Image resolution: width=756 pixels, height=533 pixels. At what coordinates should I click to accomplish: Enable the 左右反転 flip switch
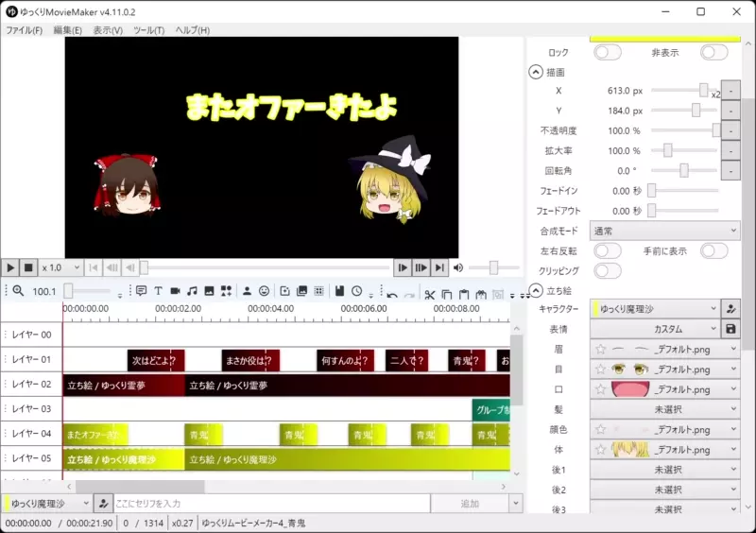(x=608, y=250)
